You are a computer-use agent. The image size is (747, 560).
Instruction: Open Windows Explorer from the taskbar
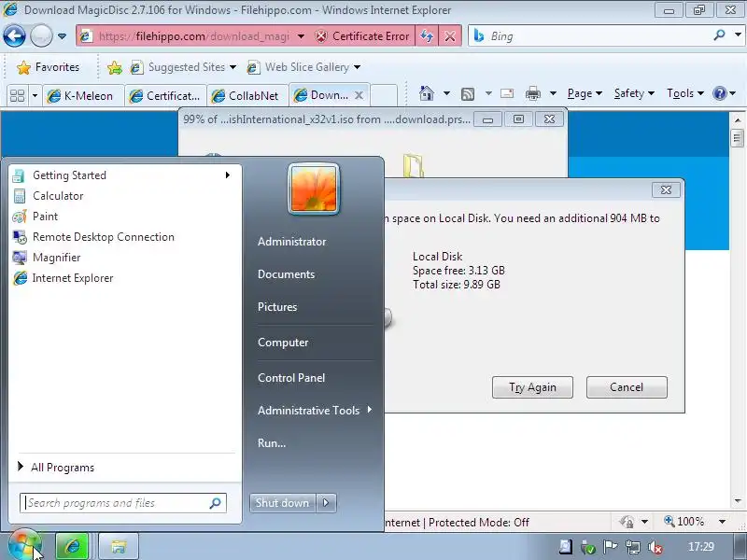pos(119,546)
